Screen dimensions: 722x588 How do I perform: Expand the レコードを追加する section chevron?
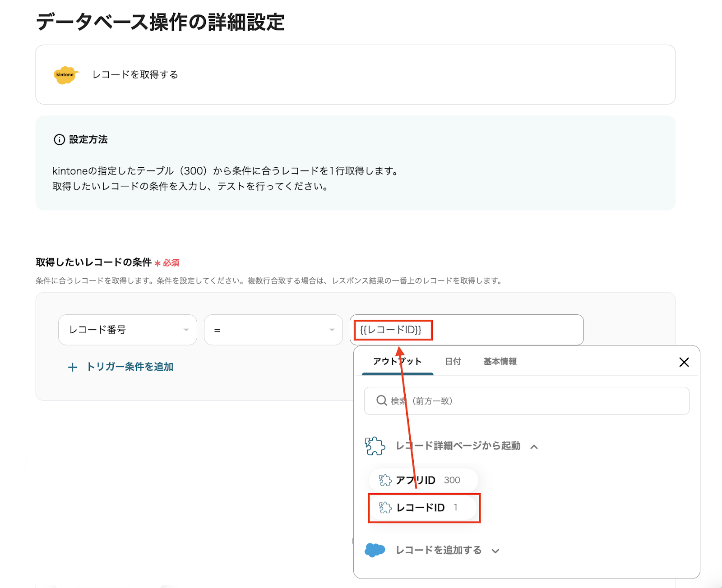click(495, 551)
